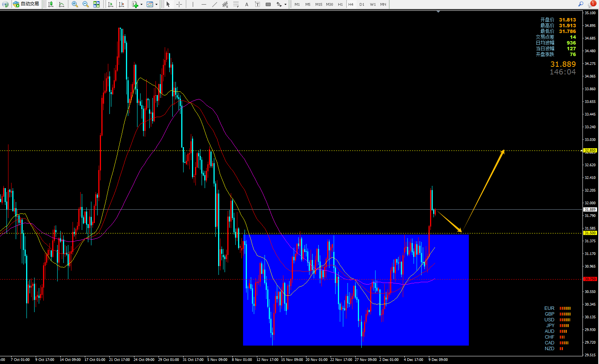
Task: Select the text tool (A)
Action: tap(247, 4)
